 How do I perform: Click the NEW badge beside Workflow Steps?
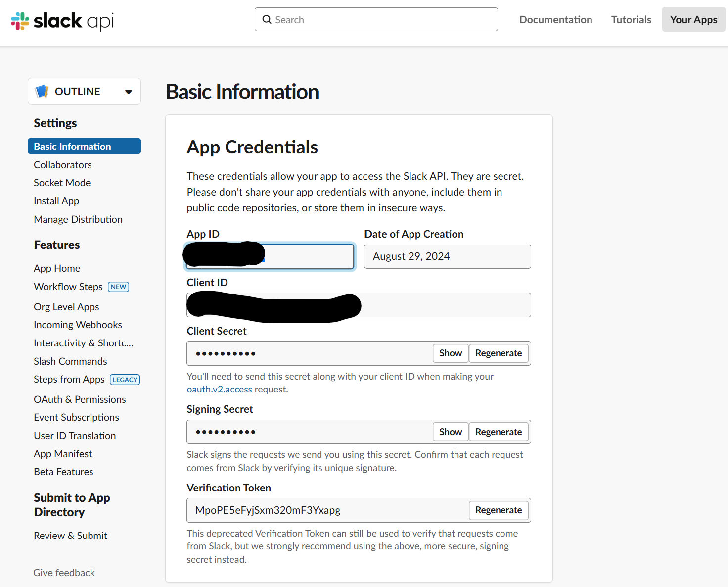click(x=118, y=287)
